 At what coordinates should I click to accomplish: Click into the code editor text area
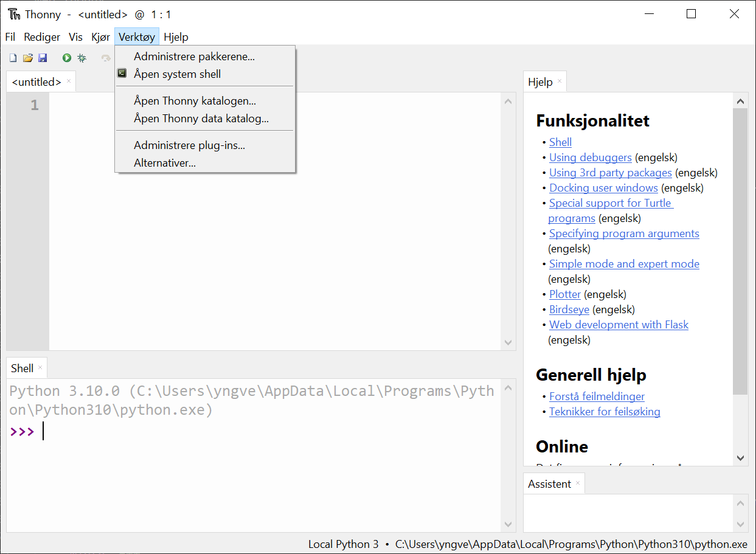[x=275, y=222]
